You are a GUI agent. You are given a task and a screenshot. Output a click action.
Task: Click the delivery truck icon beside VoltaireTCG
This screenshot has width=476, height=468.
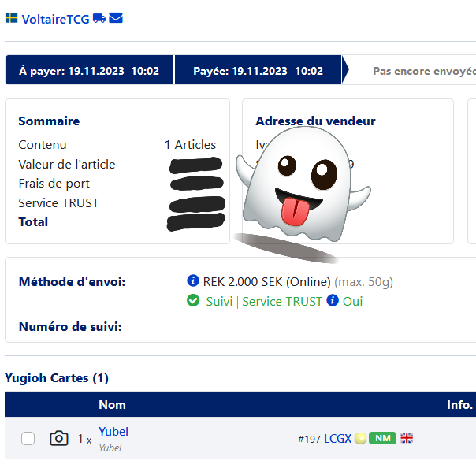pyautogui.click(x=99, y=18)
